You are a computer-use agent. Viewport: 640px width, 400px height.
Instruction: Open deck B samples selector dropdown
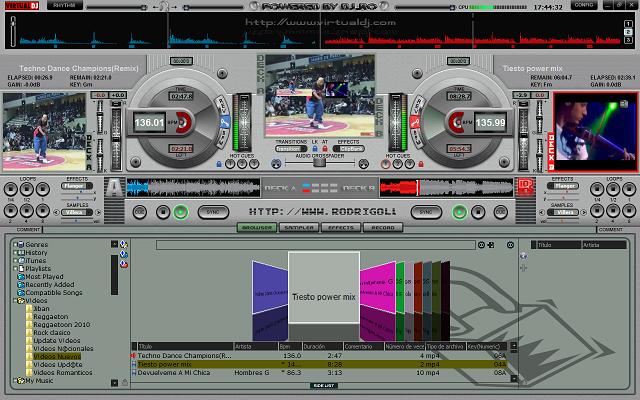(562, 213)
